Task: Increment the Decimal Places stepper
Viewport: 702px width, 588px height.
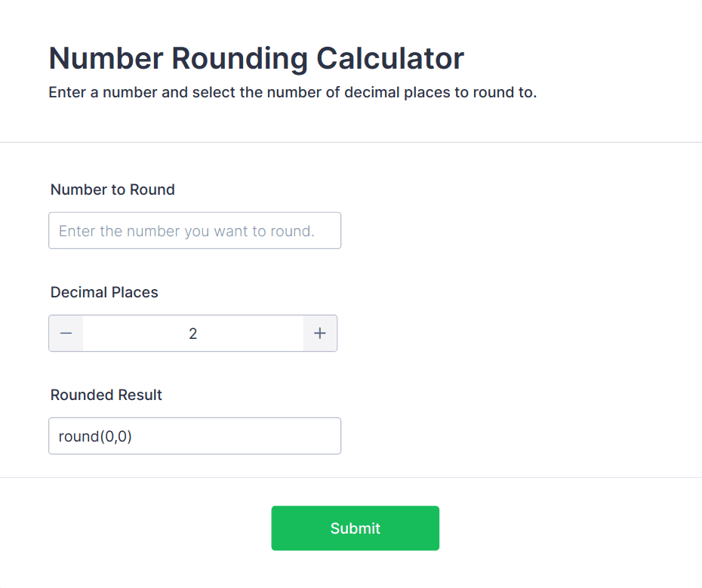Action: [320, 334]
